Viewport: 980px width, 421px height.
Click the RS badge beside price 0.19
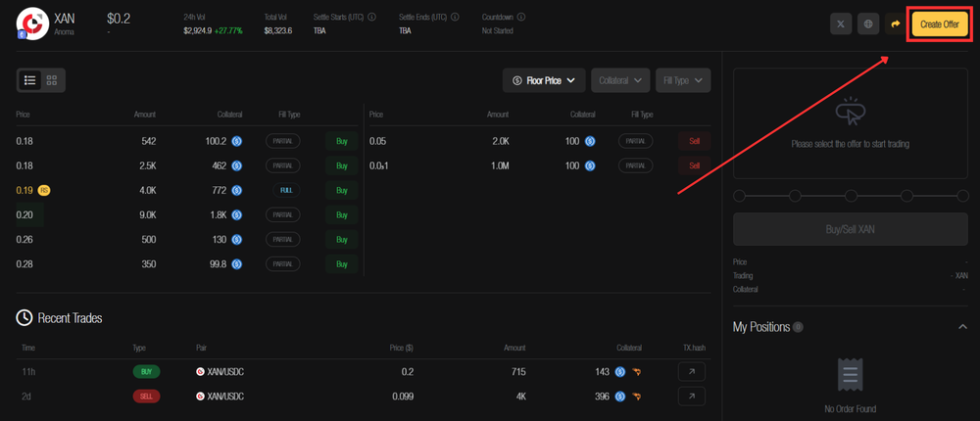point(44,190)
